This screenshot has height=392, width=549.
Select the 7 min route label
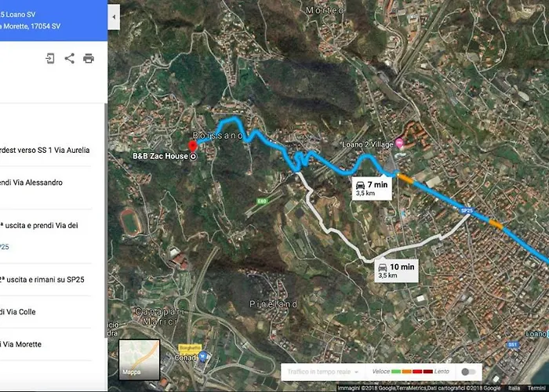(x=372, y=188)
